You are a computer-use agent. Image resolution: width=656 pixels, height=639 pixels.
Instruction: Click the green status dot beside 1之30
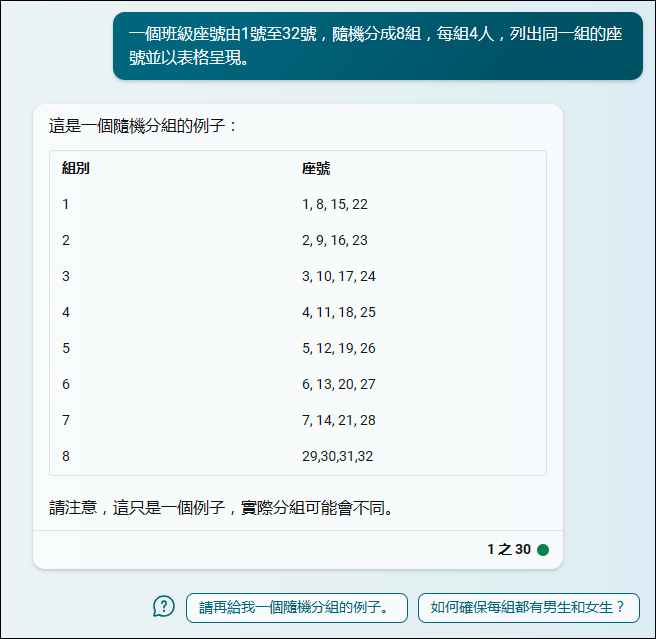pos(543,549)
